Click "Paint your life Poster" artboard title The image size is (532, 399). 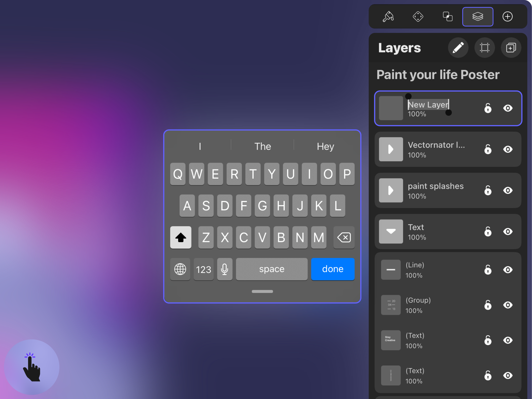438,75
